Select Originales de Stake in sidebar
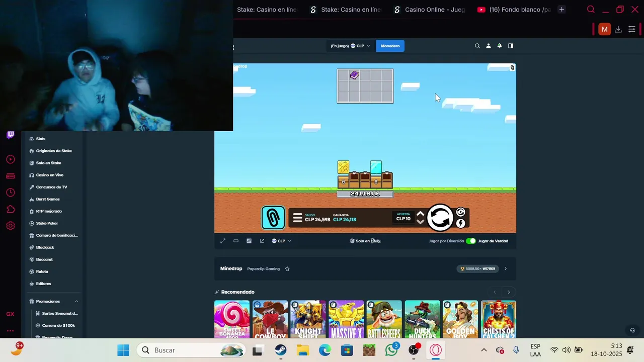This screenshot has height=362, width=644. (54, 151)
